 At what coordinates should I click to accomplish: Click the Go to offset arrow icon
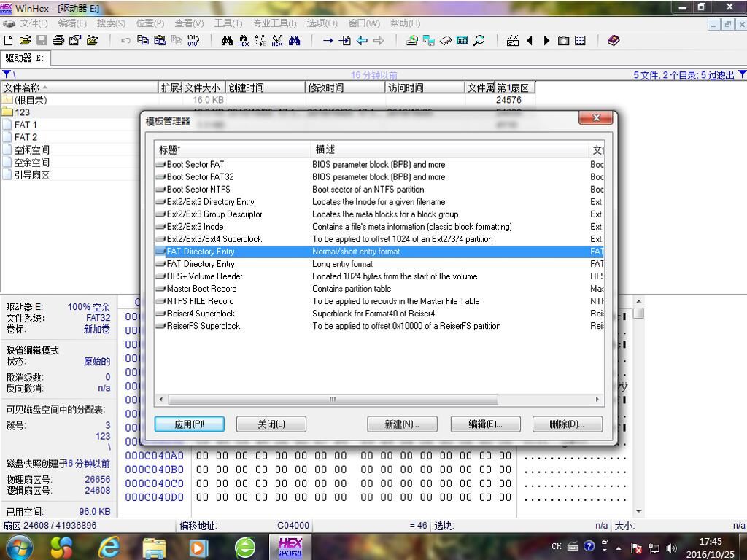tap(328, 41)
